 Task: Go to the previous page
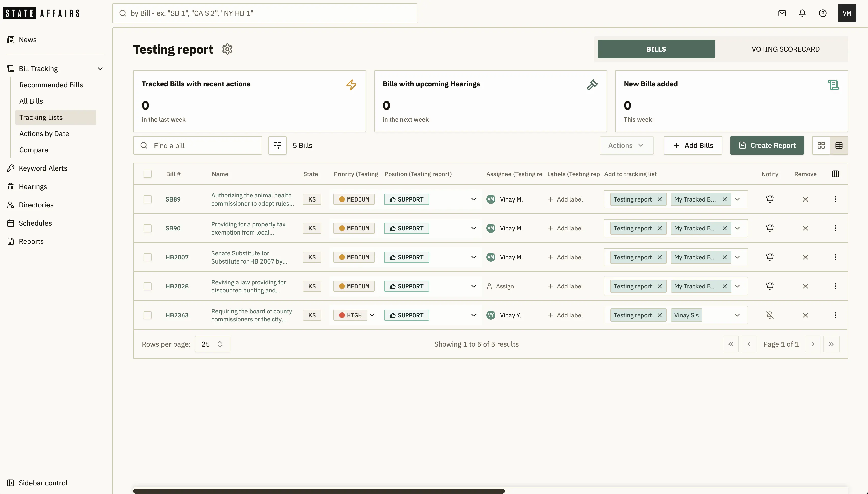tap(749, 344)
